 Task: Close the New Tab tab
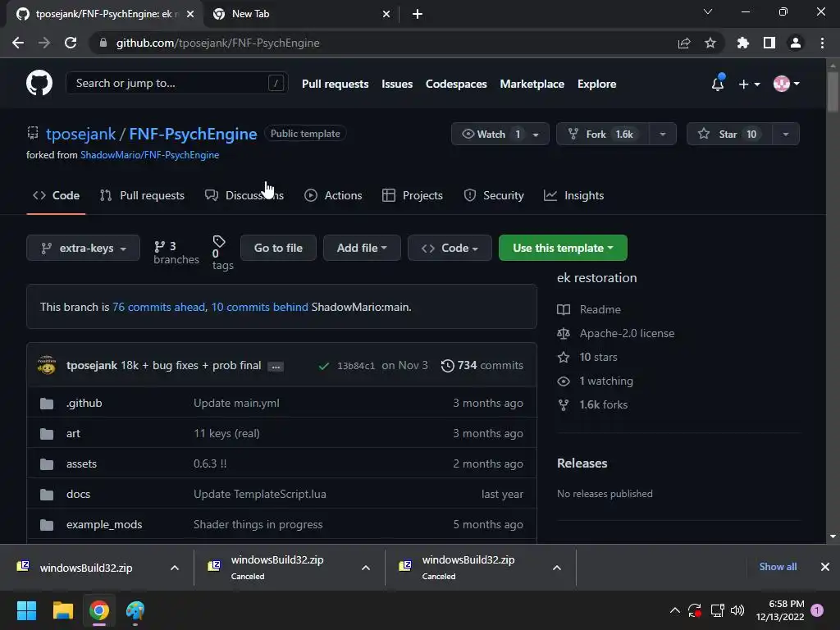(386, 14)
